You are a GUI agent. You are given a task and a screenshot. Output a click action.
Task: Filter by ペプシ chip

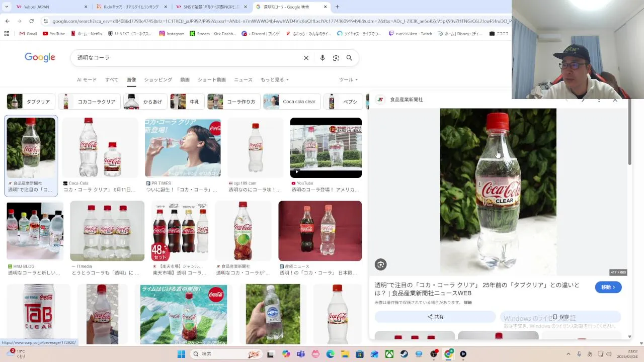coord(344,102)
